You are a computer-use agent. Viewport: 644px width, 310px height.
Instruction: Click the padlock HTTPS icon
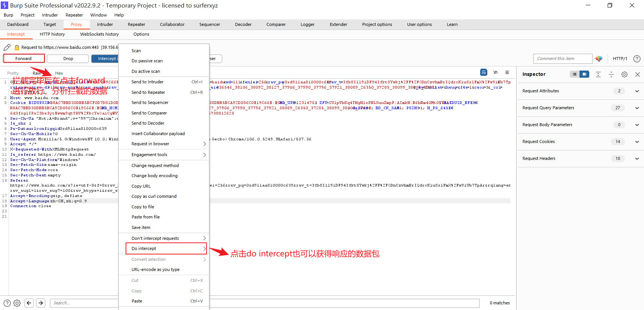click(x=17, y=47)
